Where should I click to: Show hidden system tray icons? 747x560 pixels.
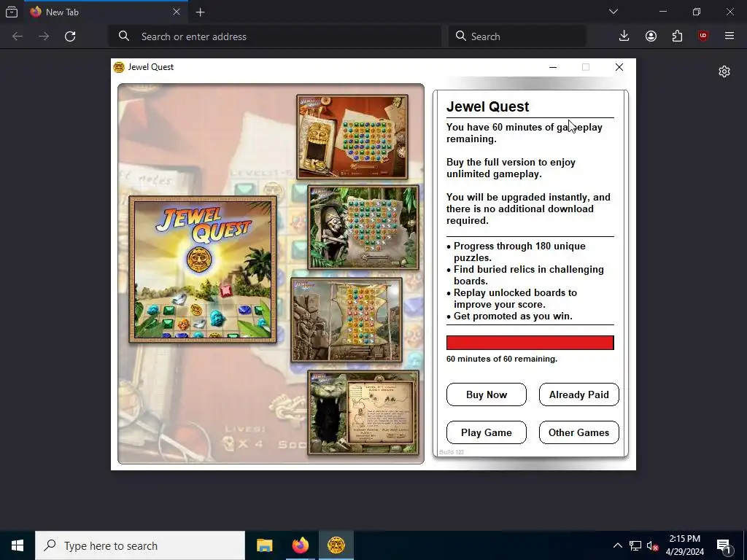tap(617, 545)
